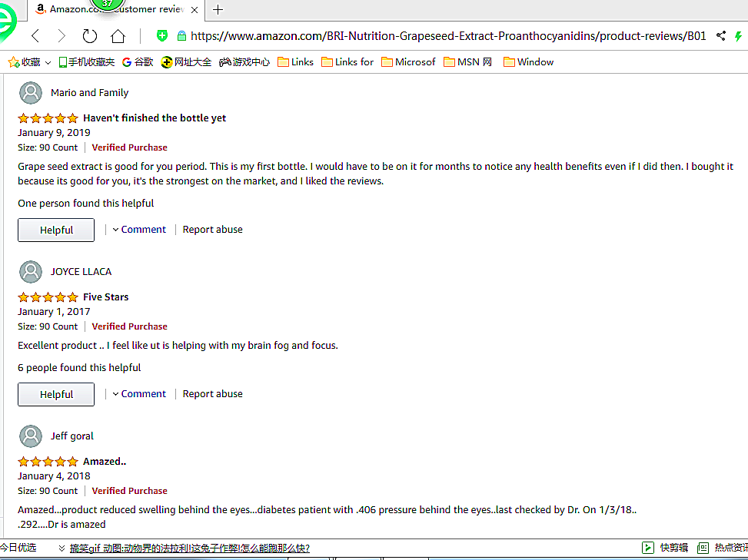Click the address bar URL field
748x560 pixels.
446,35
